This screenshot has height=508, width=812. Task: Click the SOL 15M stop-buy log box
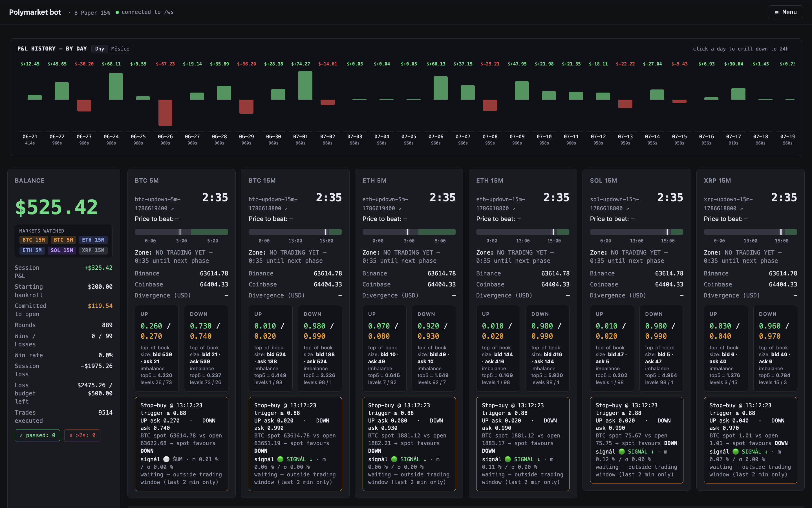click(x=637, y=440)
